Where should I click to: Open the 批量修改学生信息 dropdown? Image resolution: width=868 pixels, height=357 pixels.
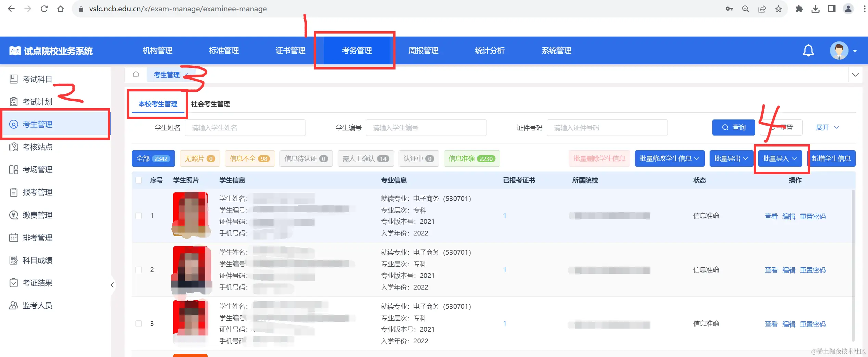click(x=670, y=158)
